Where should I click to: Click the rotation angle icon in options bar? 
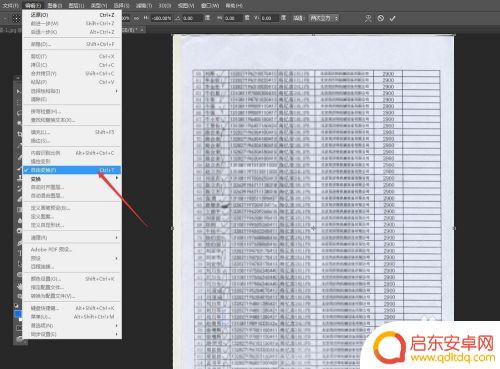pos(178,18)
